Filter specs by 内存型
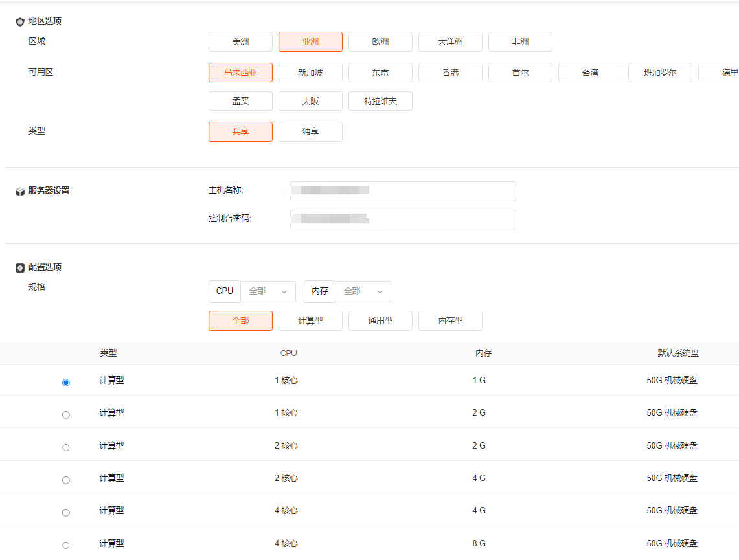Image resolution: width=739 pixels, height=560 pixels. pos(450,320)
